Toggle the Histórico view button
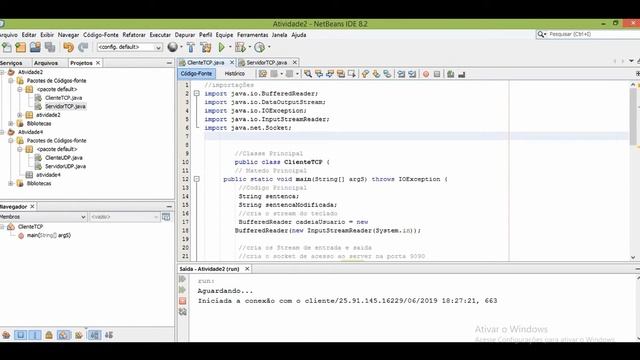 click(235, 74)
